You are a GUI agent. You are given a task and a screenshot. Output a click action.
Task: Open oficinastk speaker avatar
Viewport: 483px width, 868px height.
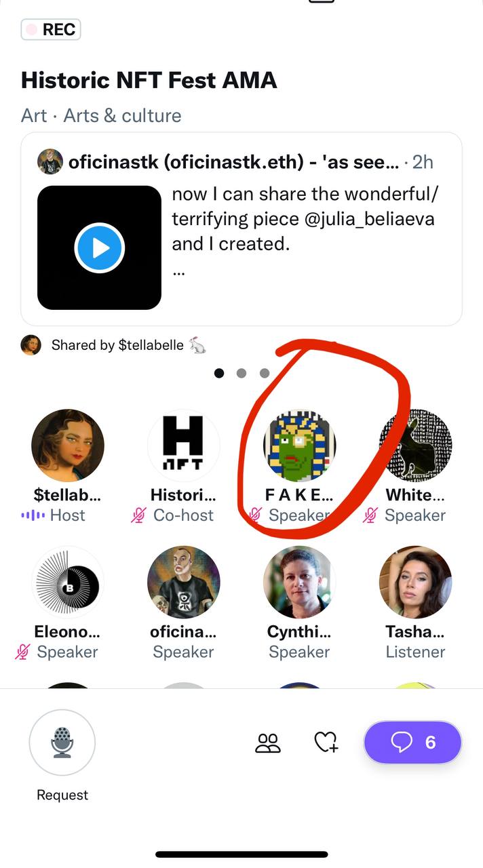(x=184, y=582)
